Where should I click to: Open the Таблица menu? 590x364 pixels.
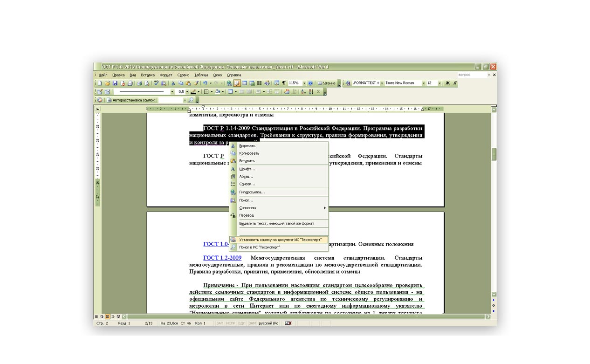coord(201,75)
